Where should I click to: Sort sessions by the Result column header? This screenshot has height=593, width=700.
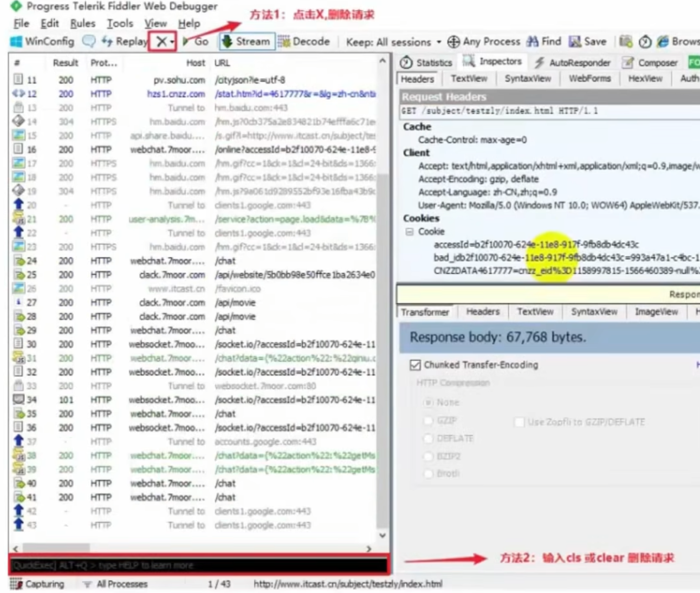tap(66, 63)
